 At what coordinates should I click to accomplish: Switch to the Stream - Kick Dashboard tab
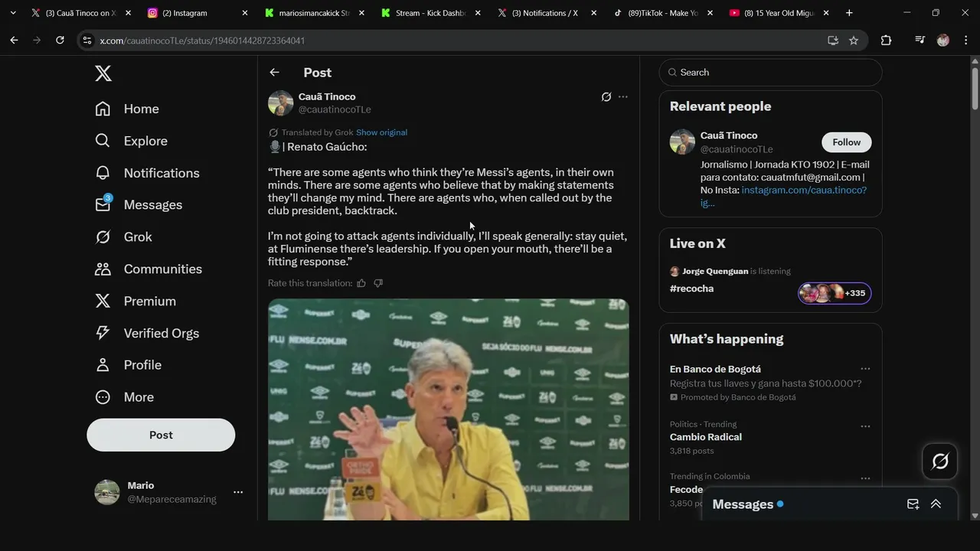click(x=430, y=13)
